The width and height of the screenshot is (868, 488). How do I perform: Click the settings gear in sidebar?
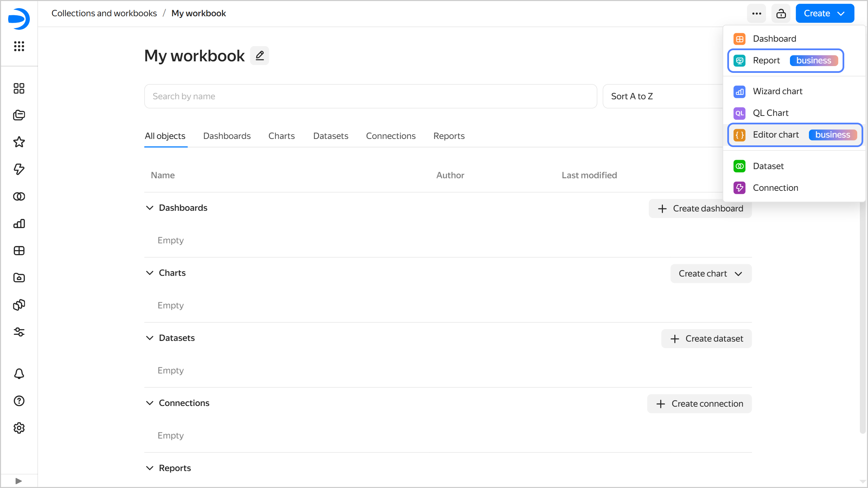pyautogui.click(x=19, y=428)
